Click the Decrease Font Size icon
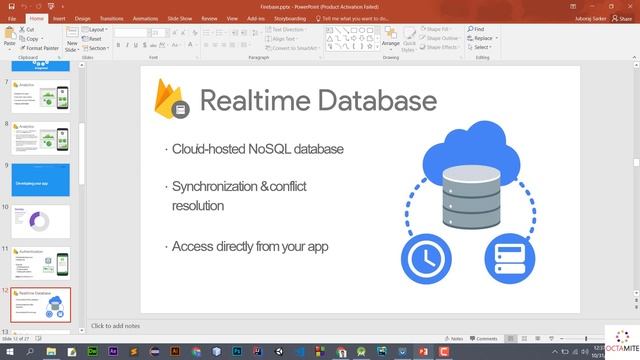The height and width of the screenshot is (360, 640). click(182, 33)
